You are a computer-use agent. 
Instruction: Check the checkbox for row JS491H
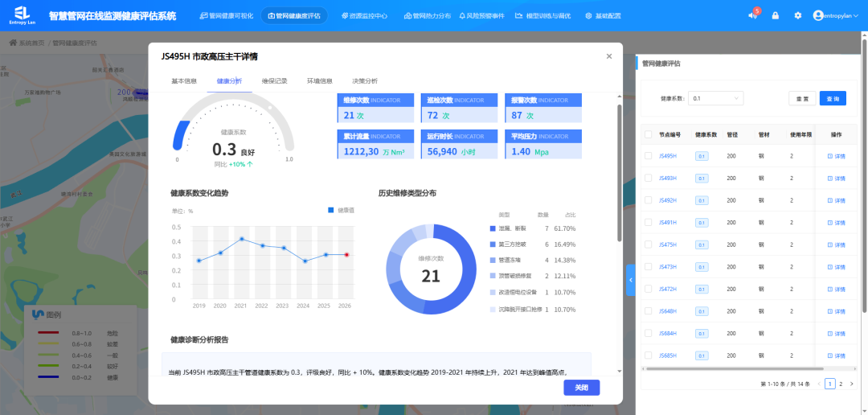click(x=649, y=223)
